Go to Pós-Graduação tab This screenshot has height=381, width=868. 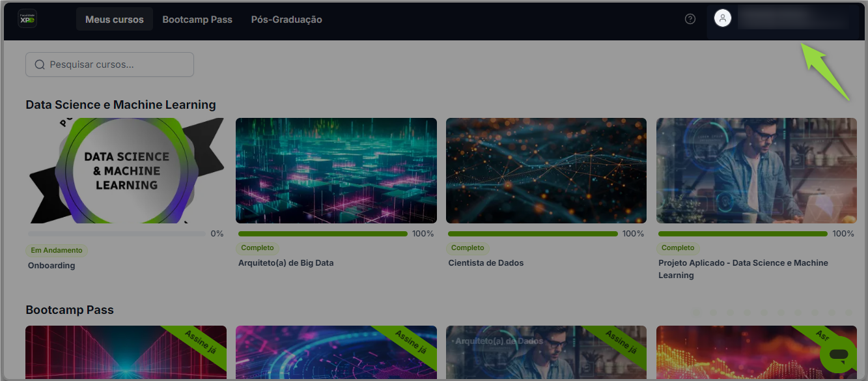[x=287, y=20]
